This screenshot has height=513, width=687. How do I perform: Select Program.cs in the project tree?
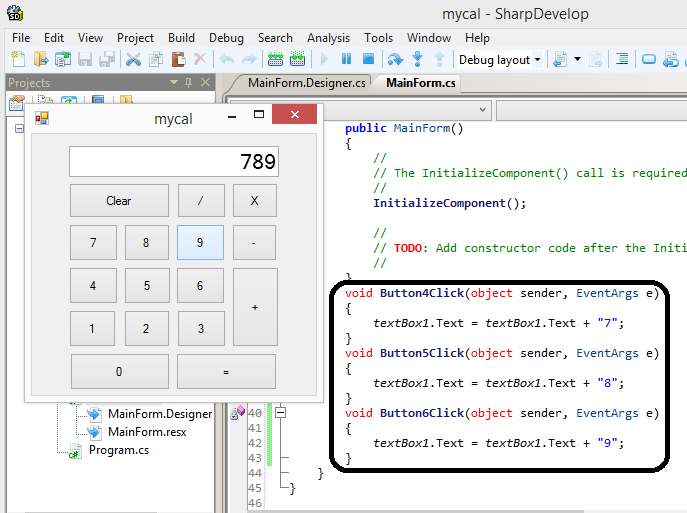click(x=118, y=450)
